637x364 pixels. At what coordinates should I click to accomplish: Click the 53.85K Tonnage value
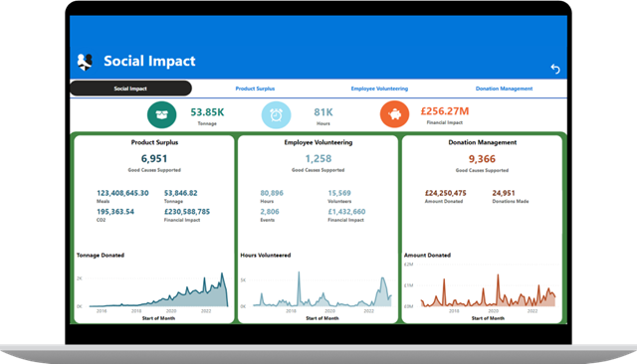pos(207,112)
